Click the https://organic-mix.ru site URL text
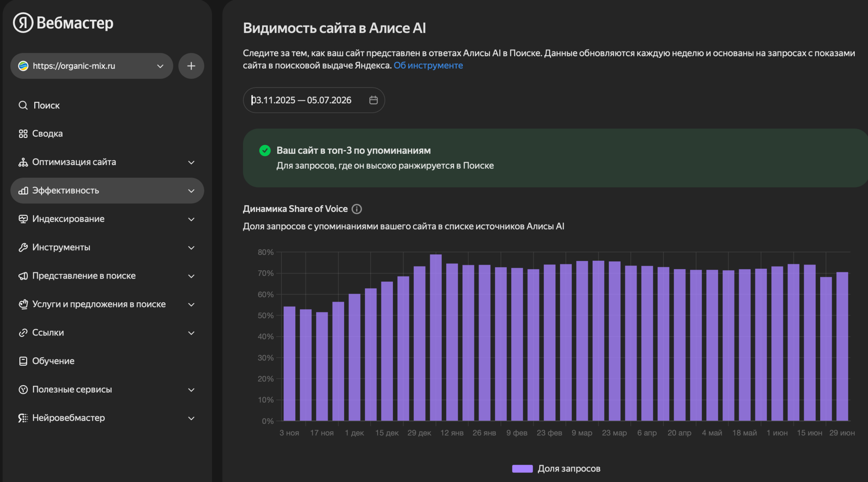 click(74, 66)
